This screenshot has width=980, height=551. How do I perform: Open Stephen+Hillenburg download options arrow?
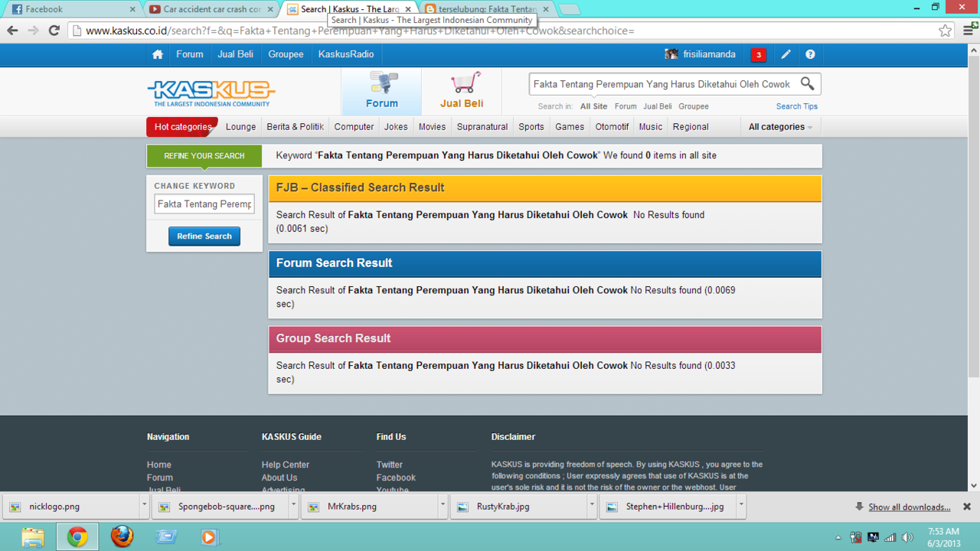click(x=741, y=506)
